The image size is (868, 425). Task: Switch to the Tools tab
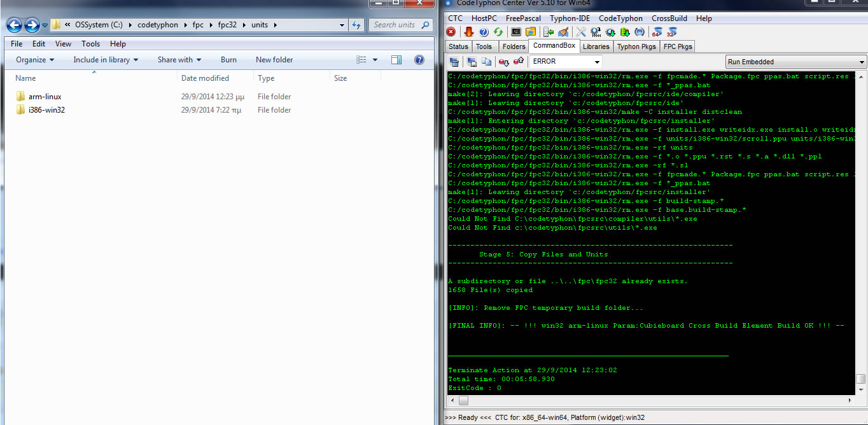tap(484, 46)
